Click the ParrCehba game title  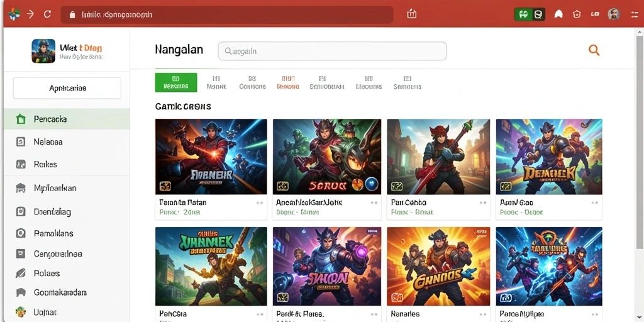pos(409,203)
